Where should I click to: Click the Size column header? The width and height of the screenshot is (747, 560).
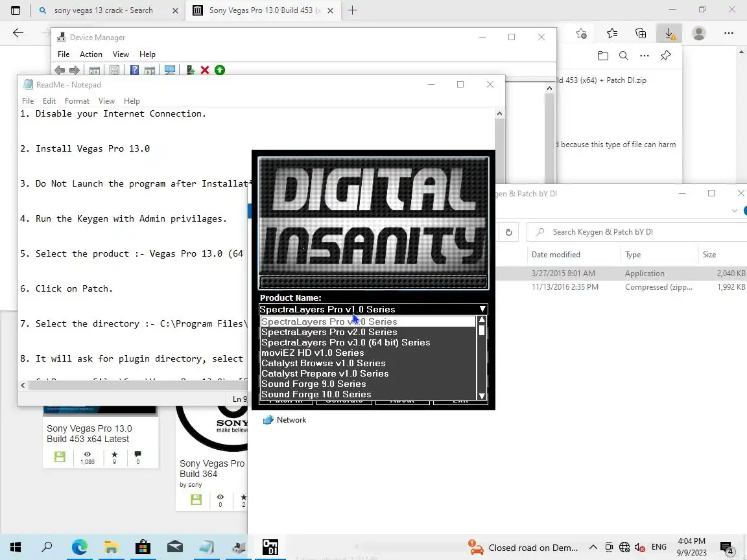[709, 255]
